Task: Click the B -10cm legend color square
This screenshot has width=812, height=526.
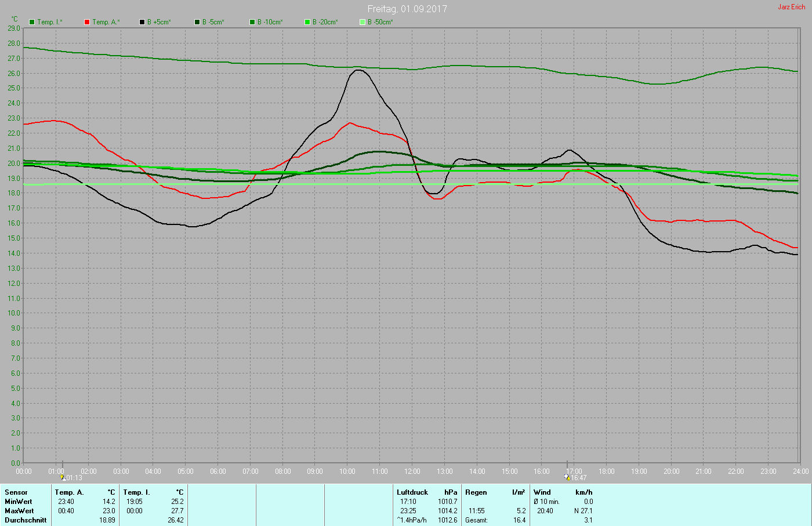Action: pyautogui.click(x=252, y=22)
